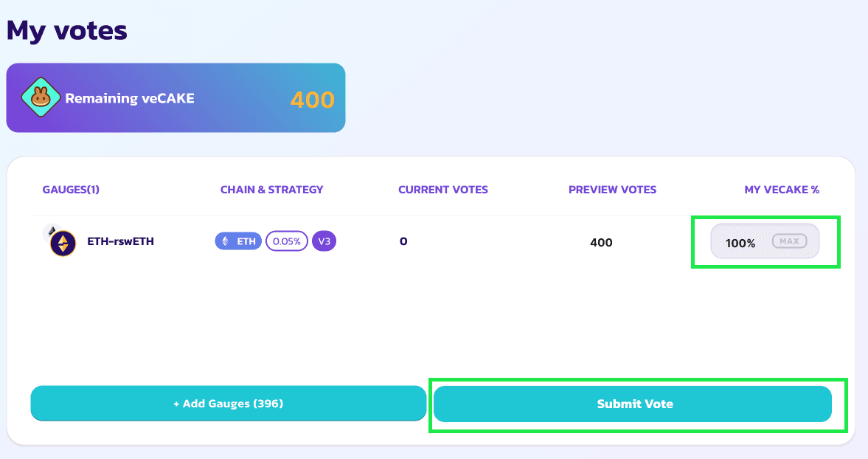Click the CHAIN & STRATEGY column header
The height and width of the screenshot is (459, 868).
271,190
